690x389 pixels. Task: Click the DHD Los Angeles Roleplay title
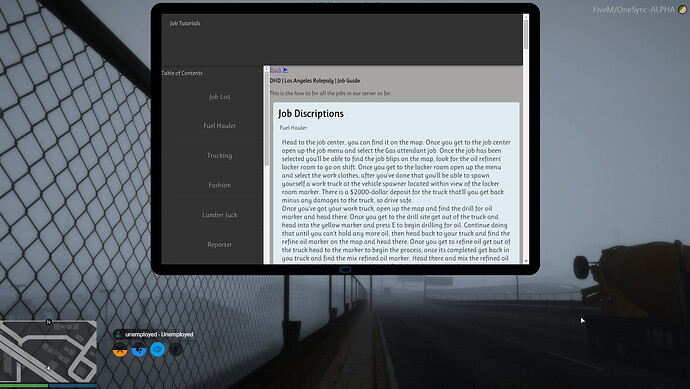click(315, 81)
